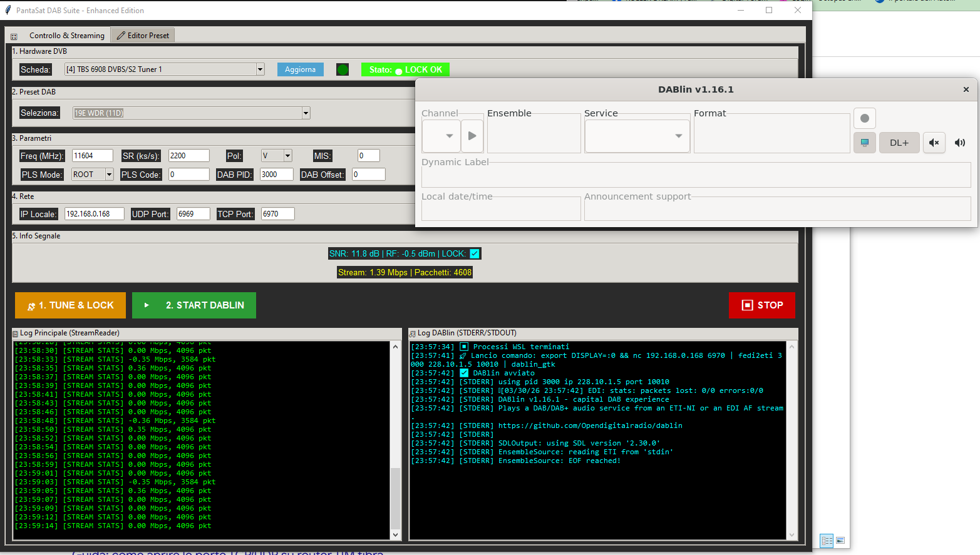Click the red STOP button
The image size is (980, 555).
[x=762, y=305]
